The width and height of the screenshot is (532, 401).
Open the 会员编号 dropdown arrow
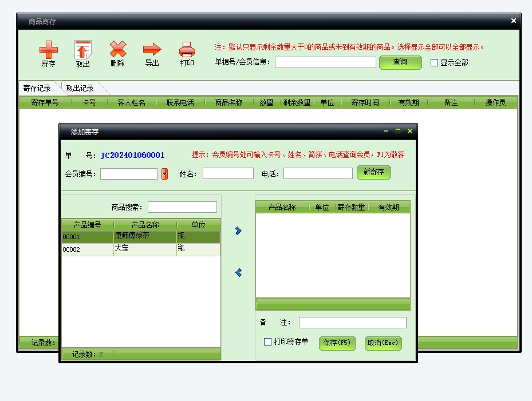164,174
